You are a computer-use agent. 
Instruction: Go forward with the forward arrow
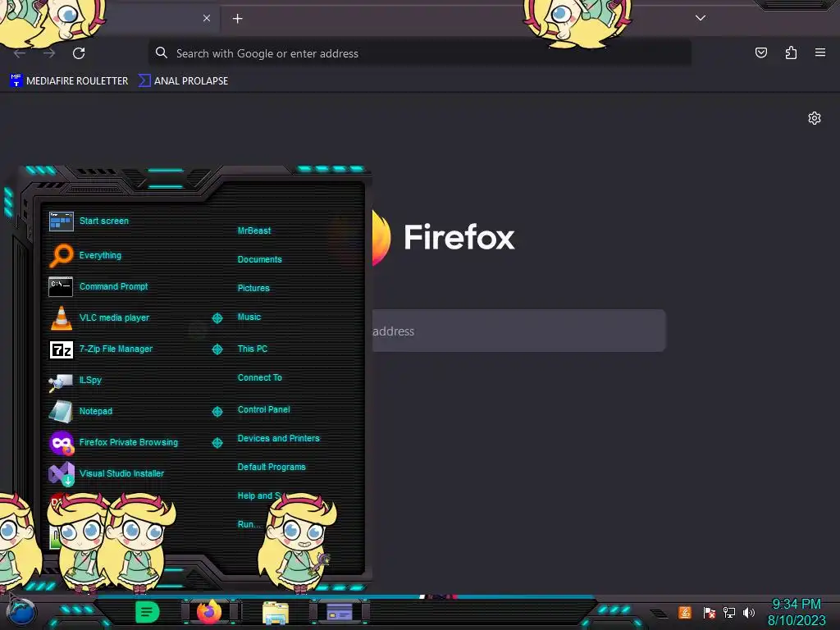click(49, 53)
